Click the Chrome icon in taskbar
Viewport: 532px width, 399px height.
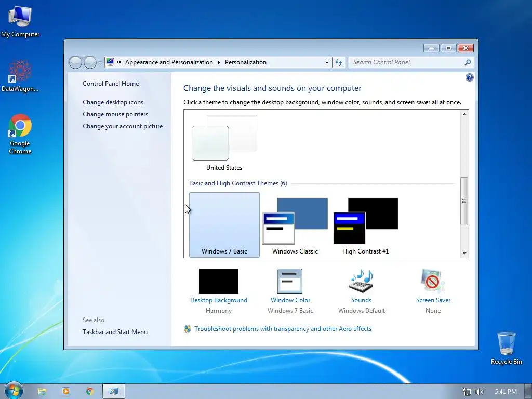point(90,392)
